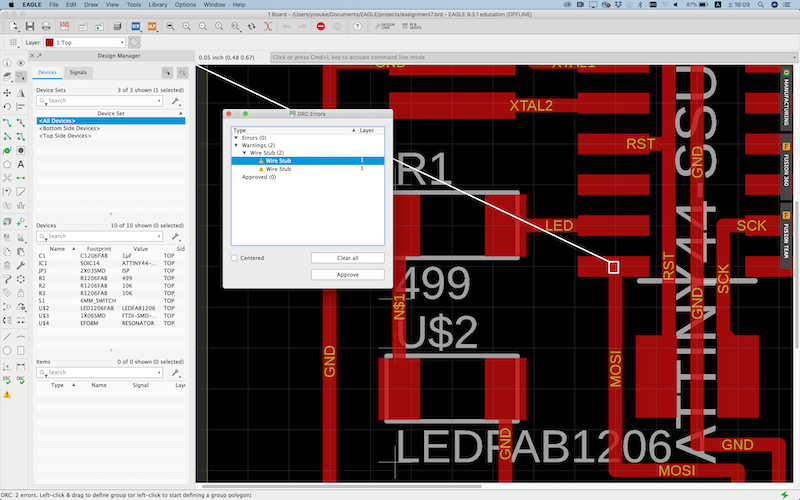
Task: Open the Options menu
Action: (x=185, y=5)
